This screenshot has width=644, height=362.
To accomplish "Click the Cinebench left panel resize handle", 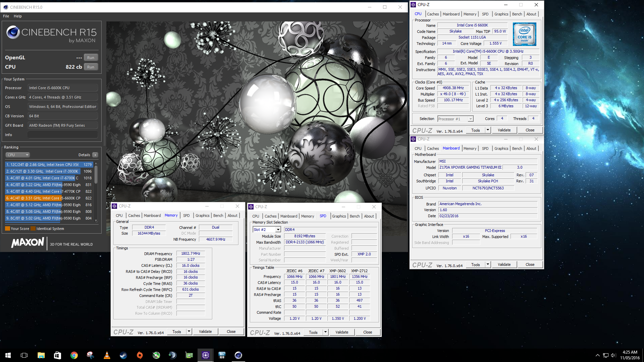I will (104, 135).
